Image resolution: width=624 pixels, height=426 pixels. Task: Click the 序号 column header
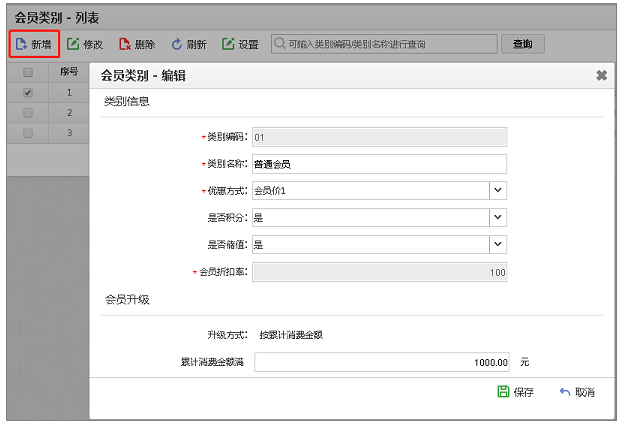coord(69,72)
